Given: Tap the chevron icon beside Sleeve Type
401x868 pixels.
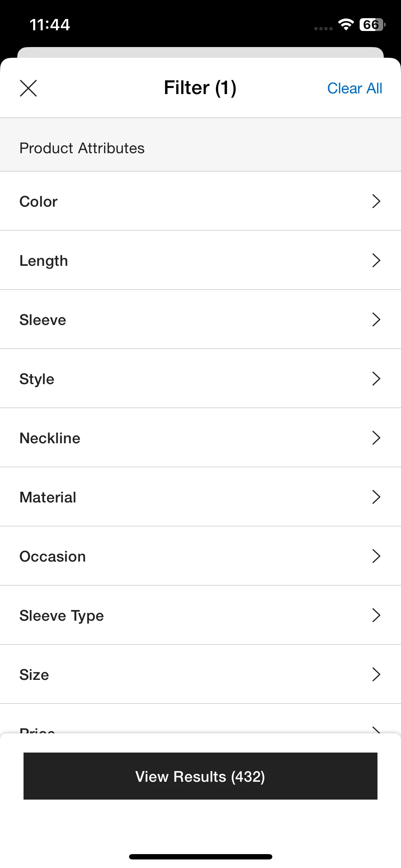Looking at the screenshot, I should pyautogui.click(x=376, y=615).
